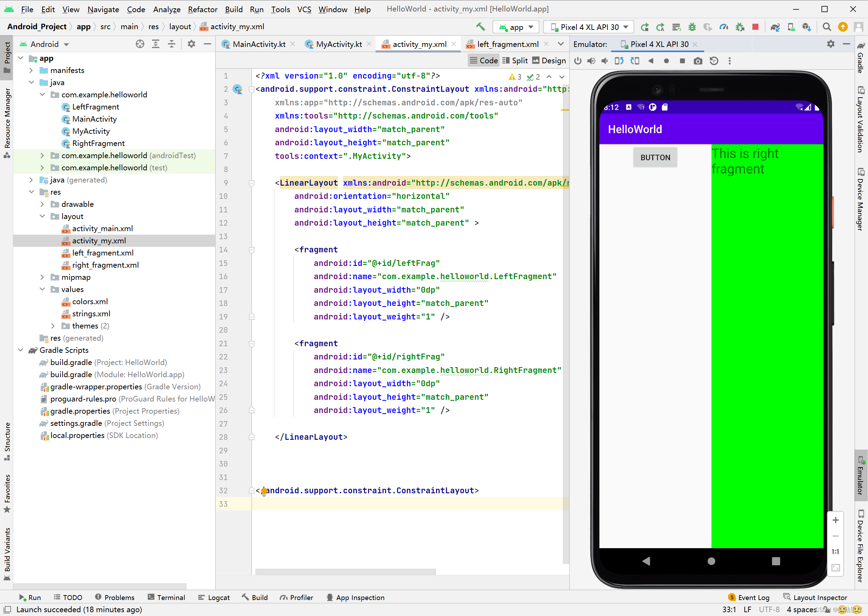The height and width of the screenshot is (616, 868).
Task: Open the Logcat tool window
Action: (x=214, y=598)
